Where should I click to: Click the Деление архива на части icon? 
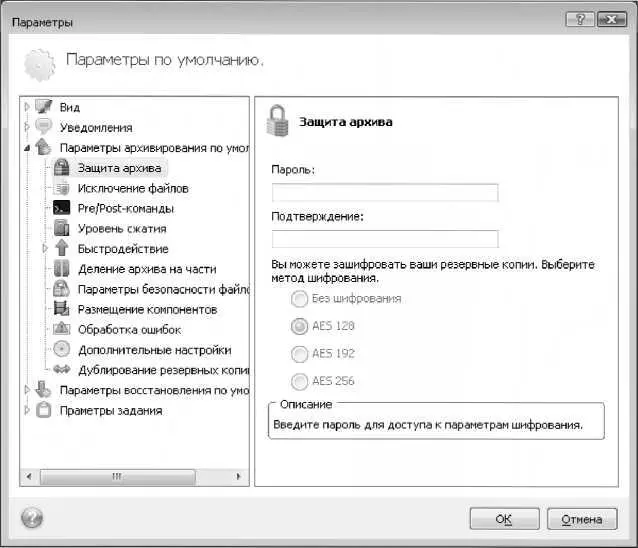pos(61,269)
